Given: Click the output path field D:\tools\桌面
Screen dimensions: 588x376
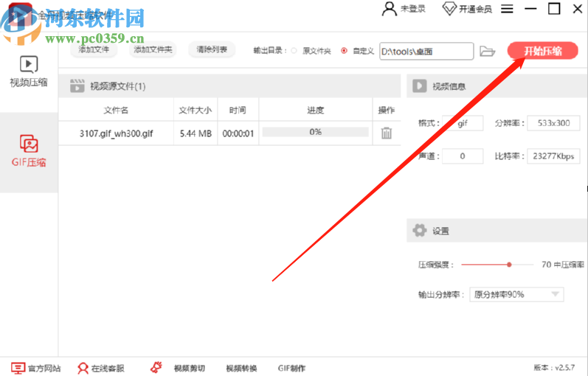Looking at the screenshot, I should 426,52.
